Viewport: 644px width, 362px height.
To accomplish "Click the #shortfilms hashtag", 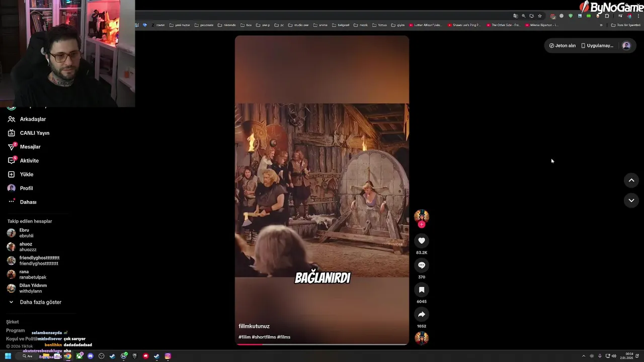I will coord(264,337).
